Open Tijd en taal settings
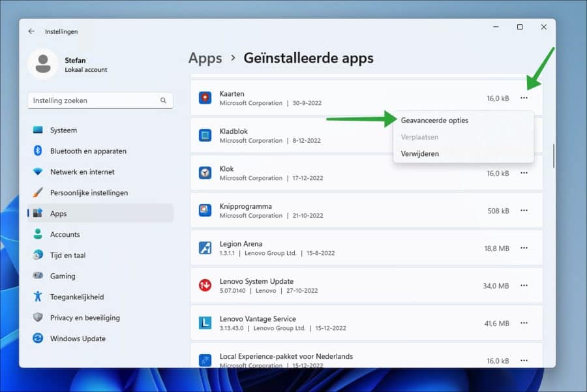 [100, 255]
